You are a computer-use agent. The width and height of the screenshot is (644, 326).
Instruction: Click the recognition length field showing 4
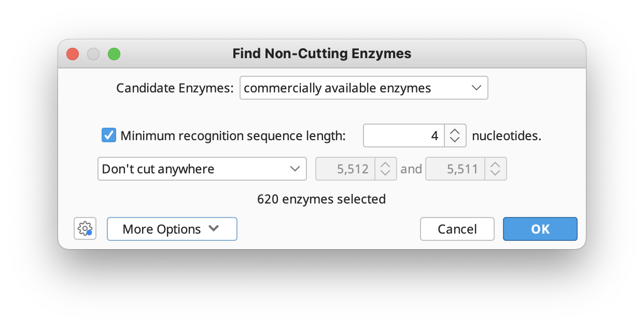tap(403, 136)
